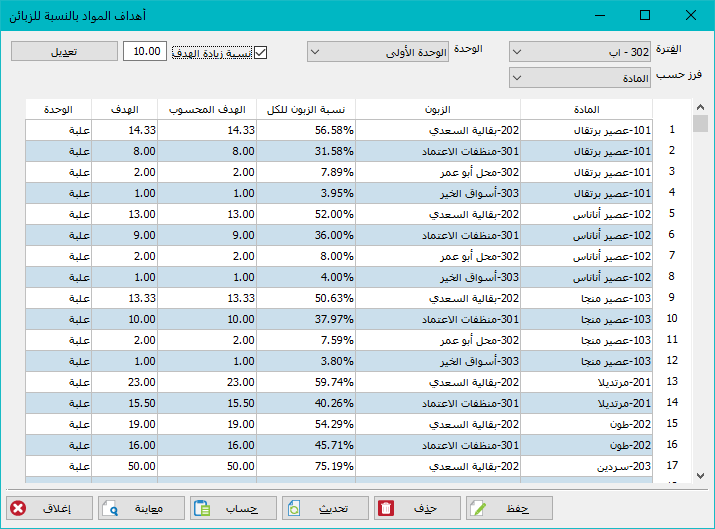Click the red trash icon on حذف
This screenshot has width=715, height=529.
(x=386, y=508)
